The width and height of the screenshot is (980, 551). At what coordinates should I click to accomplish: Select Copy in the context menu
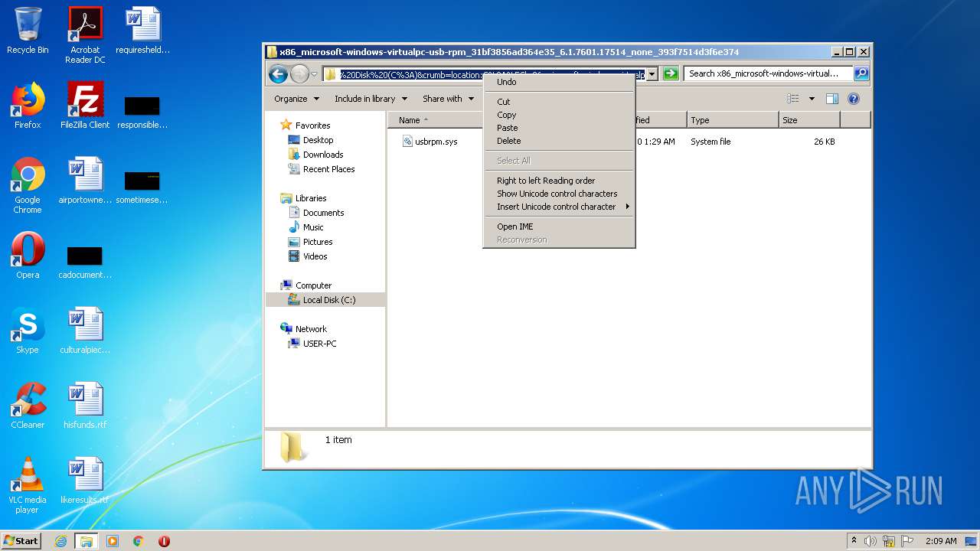(x=506, y=115)
